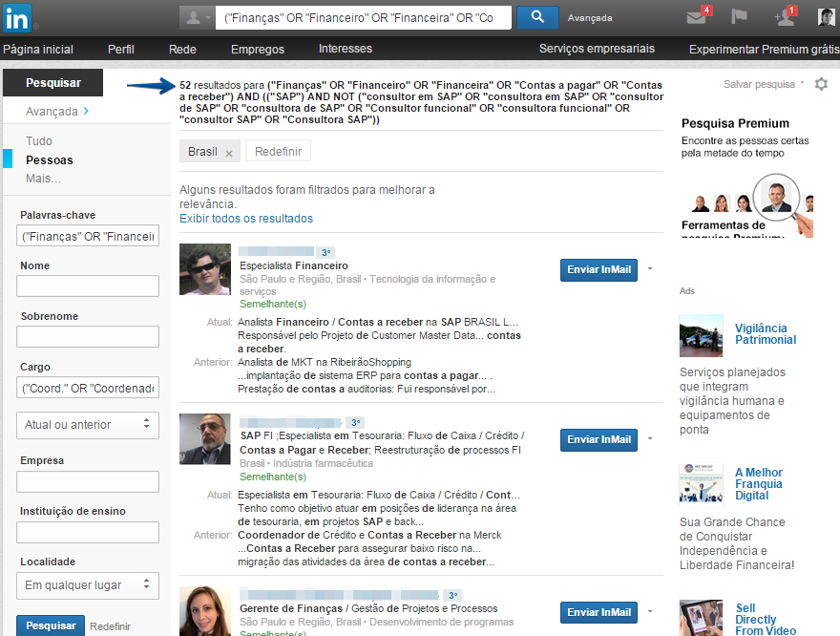This screenshot has height=636, width=840.
Task: Open SAP FI specialist profile photo
Action: pyautogui.click(x=205, y=439)
